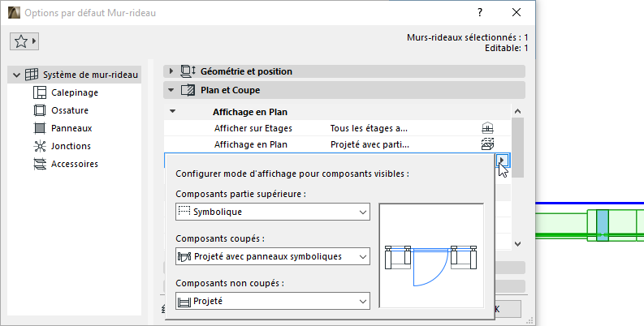Click the Favorites star button
This screenshot has width=644, height=326.
pyautogui.click(x=24, y=41)
